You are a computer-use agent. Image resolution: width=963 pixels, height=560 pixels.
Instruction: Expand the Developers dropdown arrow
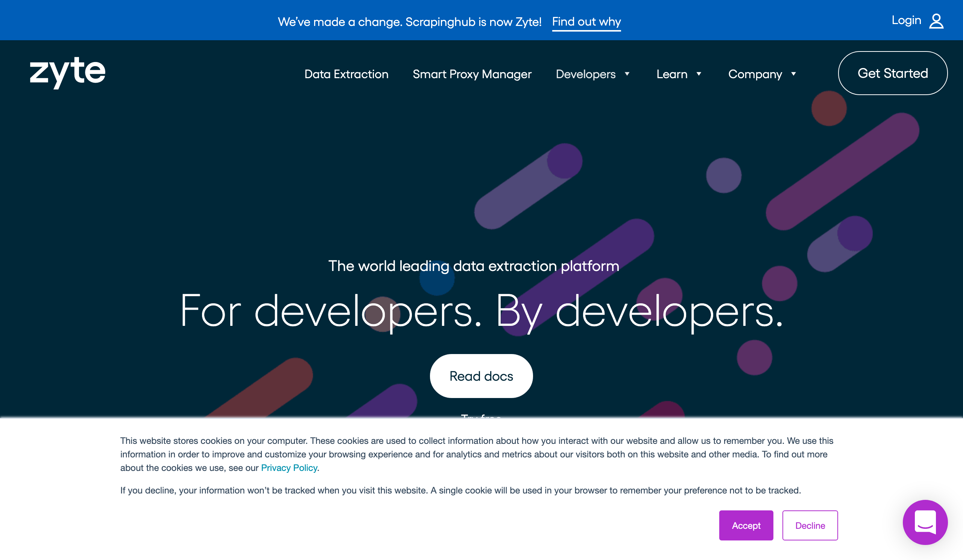tap(627, 74)
